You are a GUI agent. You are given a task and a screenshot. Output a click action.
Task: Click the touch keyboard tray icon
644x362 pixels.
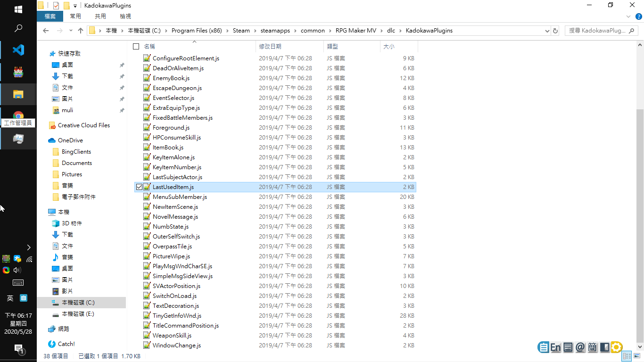click(18, 283)
